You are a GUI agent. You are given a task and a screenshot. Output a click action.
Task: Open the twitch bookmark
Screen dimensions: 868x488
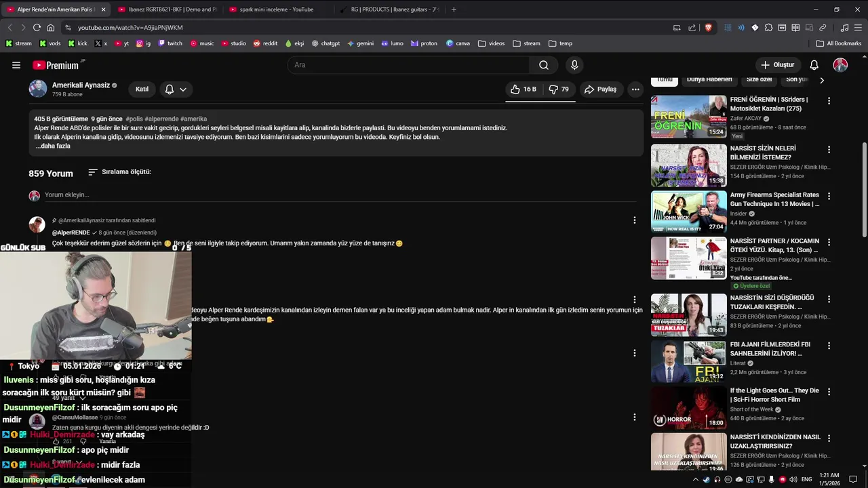pos(170,43)
